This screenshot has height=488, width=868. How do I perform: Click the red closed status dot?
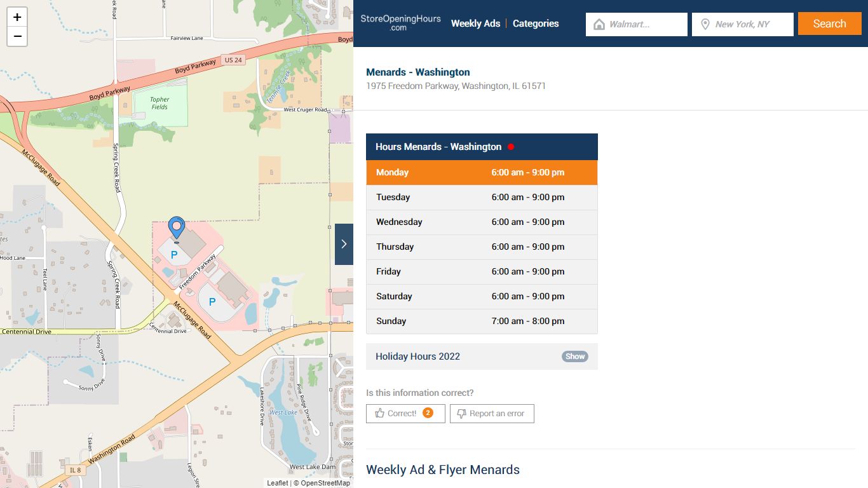[x=511, y=147]
